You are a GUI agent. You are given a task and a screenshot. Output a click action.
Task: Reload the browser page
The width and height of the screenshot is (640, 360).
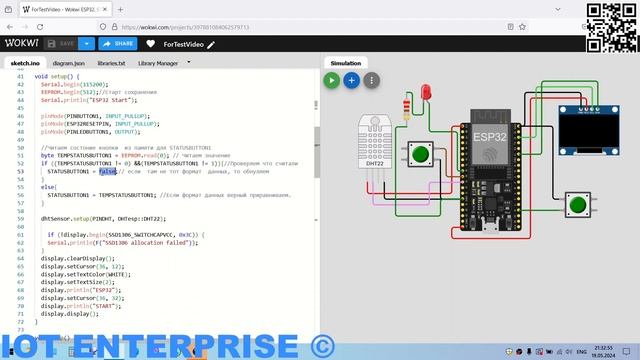pos(40,27)
